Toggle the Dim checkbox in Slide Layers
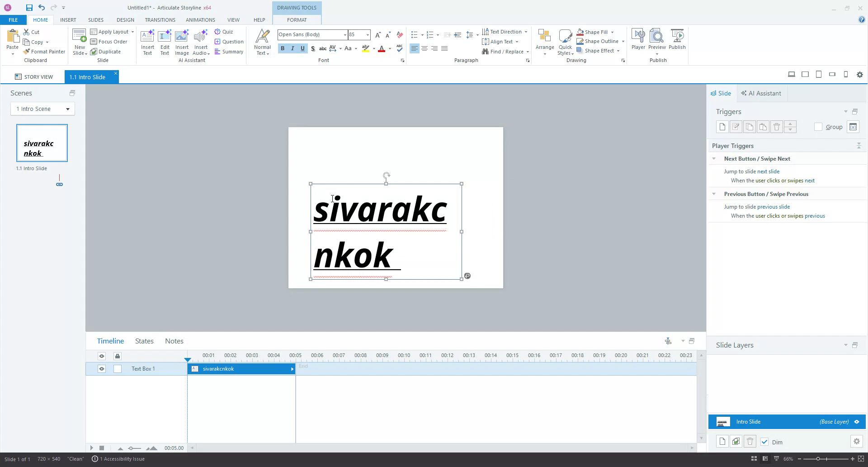This screenshot has height=467, width=868. click(765, 442)
